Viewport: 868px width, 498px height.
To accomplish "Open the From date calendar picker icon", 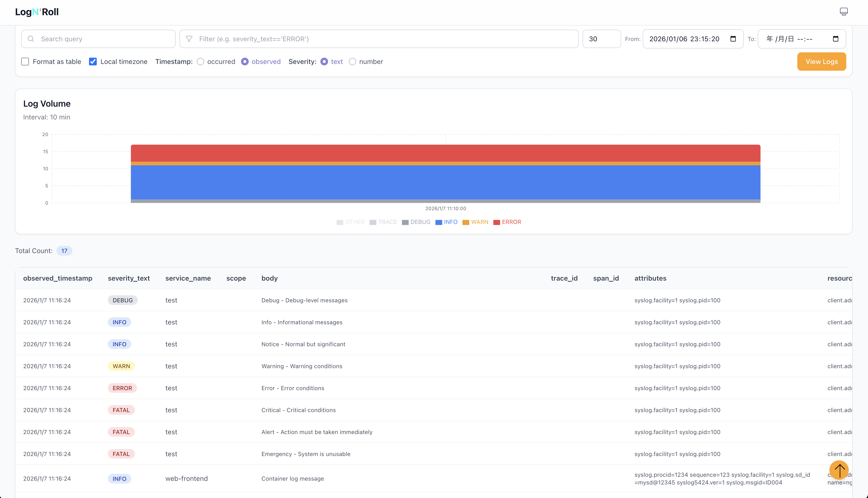I will pos(733,39).
